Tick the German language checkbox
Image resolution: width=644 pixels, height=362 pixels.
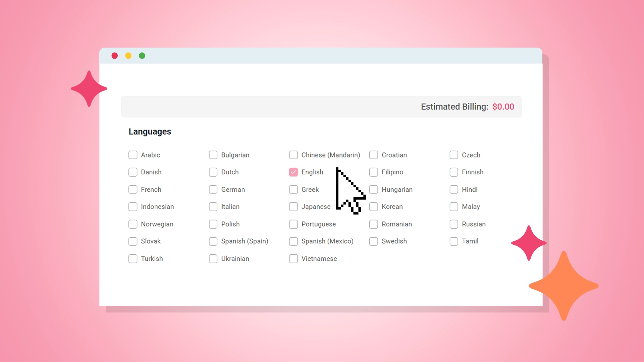coord(213,189)
